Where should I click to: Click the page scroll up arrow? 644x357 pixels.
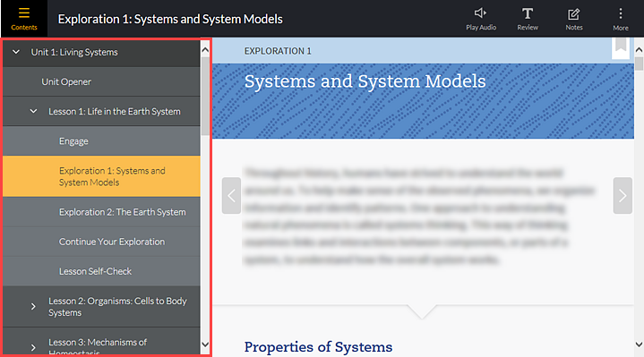tap(639, 50)
